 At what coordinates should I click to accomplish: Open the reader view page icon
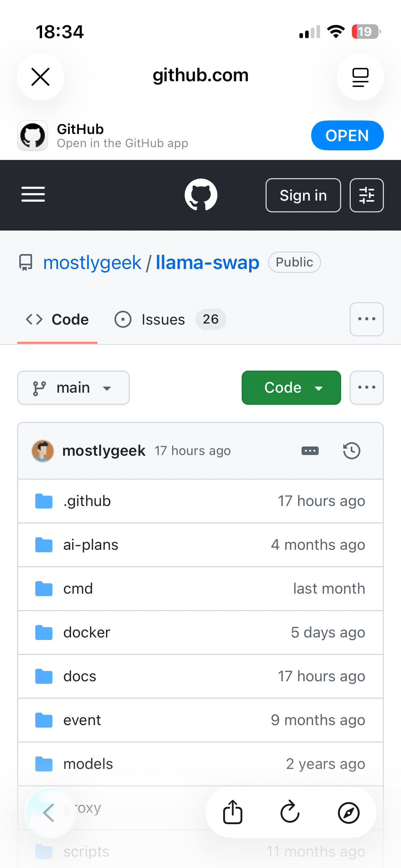pyautogui.click(x=360, y=77)
